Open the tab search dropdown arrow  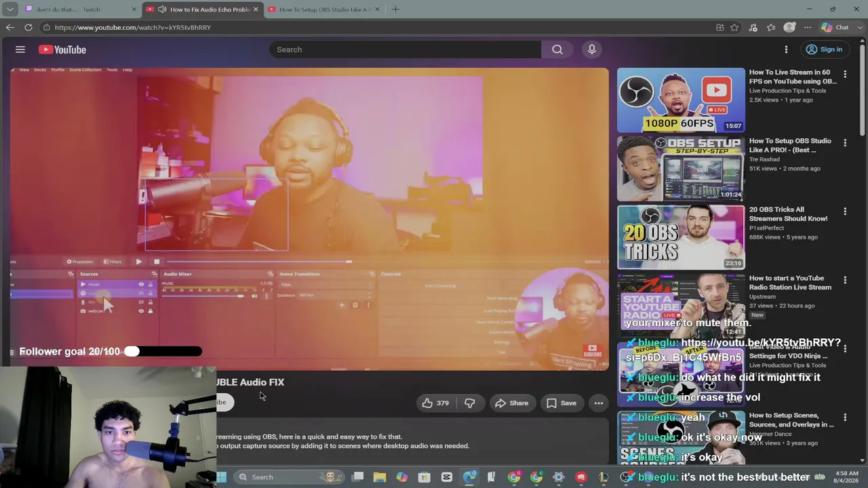click(x=9, y=9)
